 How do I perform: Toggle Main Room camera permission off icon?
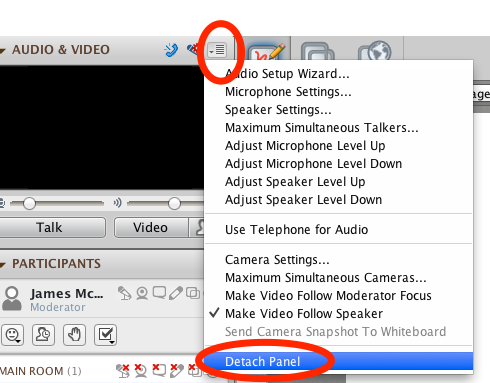pyautogui.click(x=141, y=371)
